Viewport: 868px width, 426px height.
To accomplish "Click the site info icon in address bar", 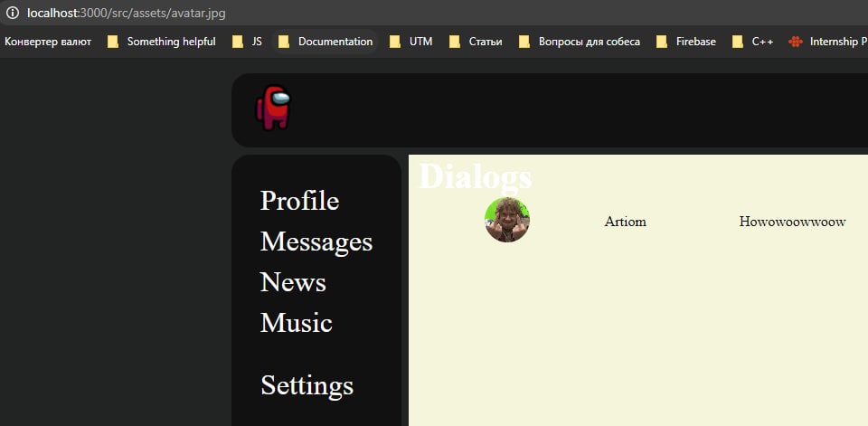I will 12,13.
